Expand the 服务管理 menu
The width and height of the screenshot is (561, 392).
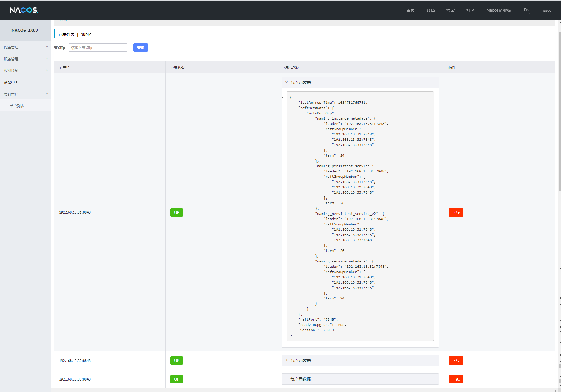[26, 59]
